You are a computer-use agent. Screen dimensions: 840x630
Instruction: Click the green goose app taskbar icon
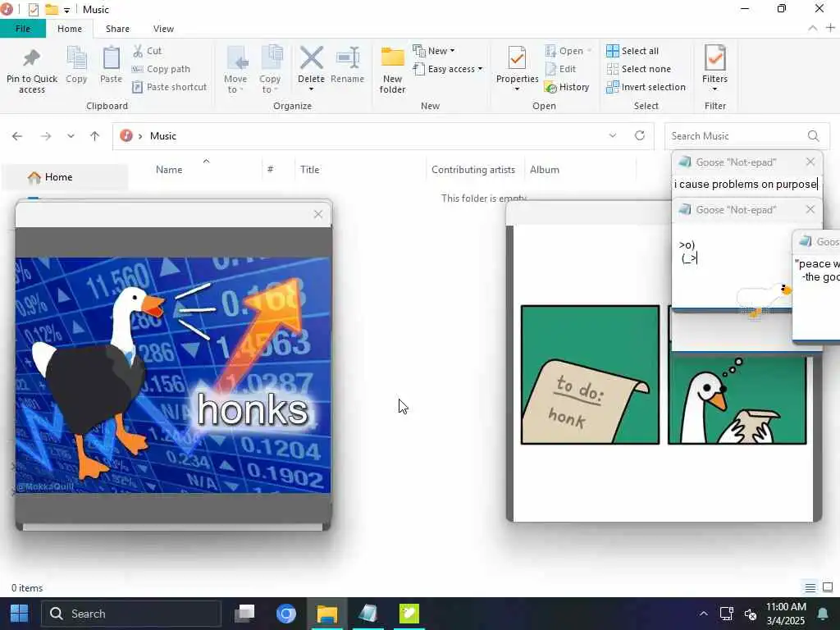[x=409, y=614]
